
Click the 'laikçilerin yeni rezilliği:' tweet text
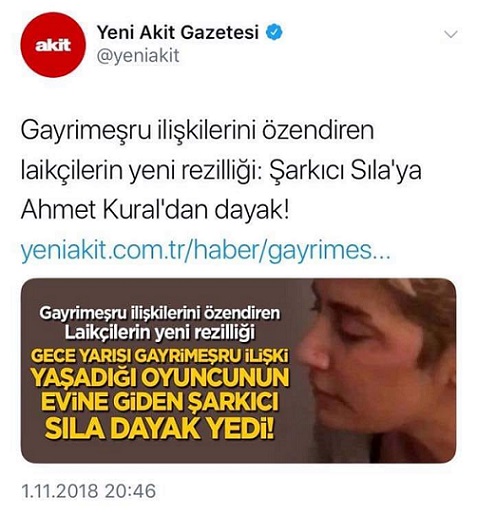143,171
